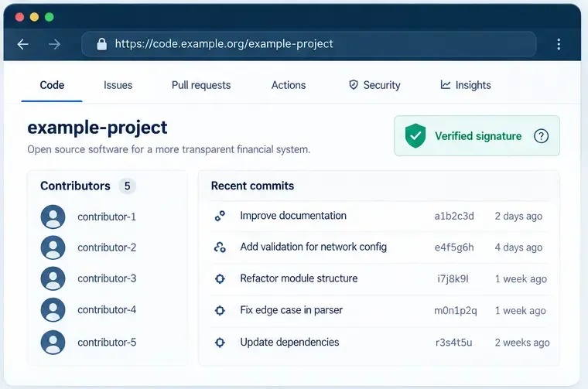
Task: Open the Update dependencies commit
Action: tap(289, 342)
